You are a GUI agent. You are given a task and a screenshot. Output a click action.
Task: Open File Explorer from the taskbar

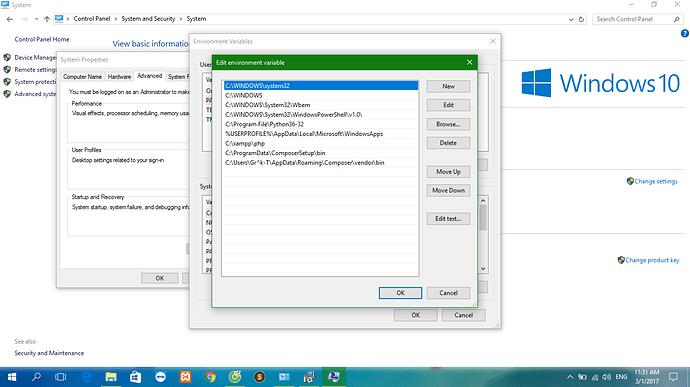pos(111,377)
